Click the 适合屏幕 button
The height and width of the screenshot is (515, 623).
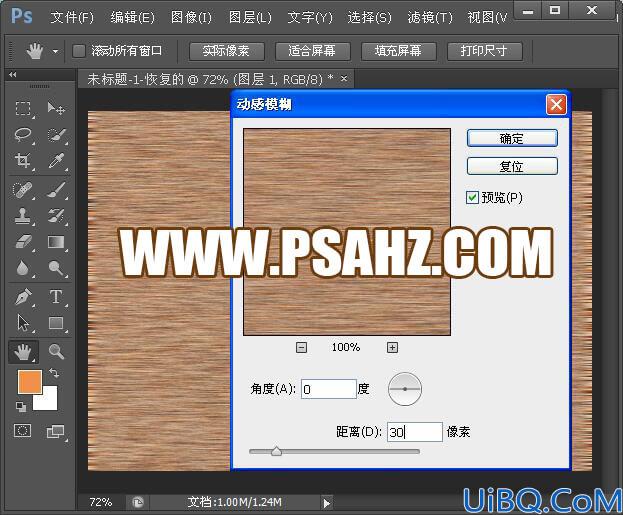[x=313, y=51]
